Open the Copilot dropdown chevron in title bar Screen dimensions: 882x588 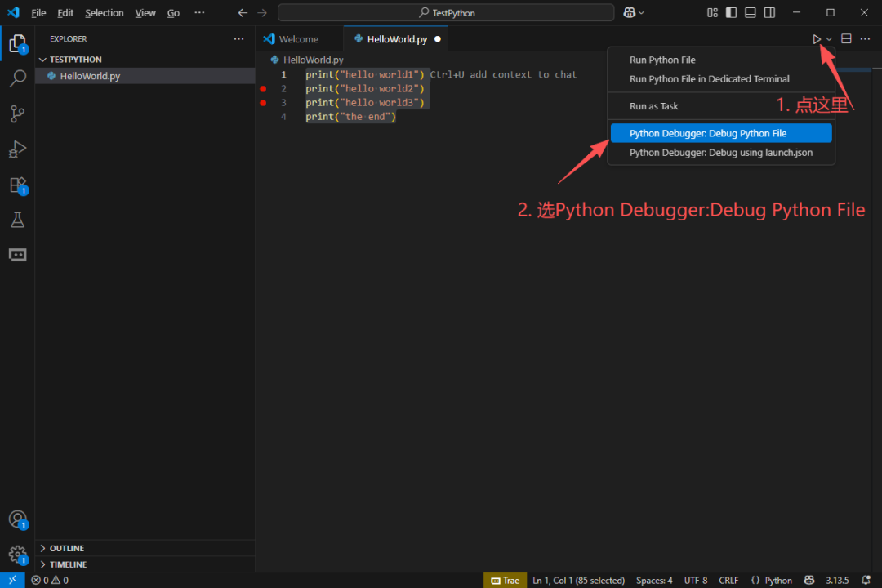pyautogui.click(x=641, y=12)
